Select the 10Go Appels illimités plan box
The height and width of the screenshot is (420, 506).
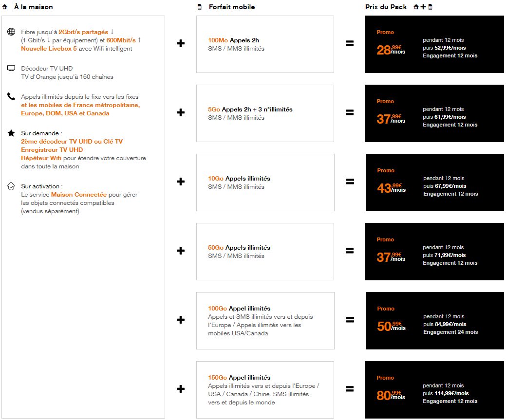pos(265,183)
